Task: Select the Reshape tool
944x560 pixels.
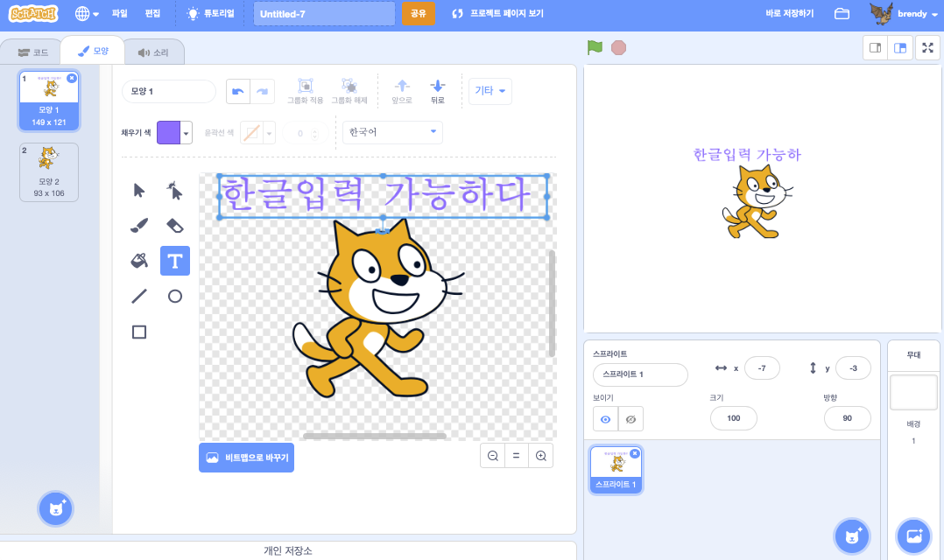Action: coord(174,191)
